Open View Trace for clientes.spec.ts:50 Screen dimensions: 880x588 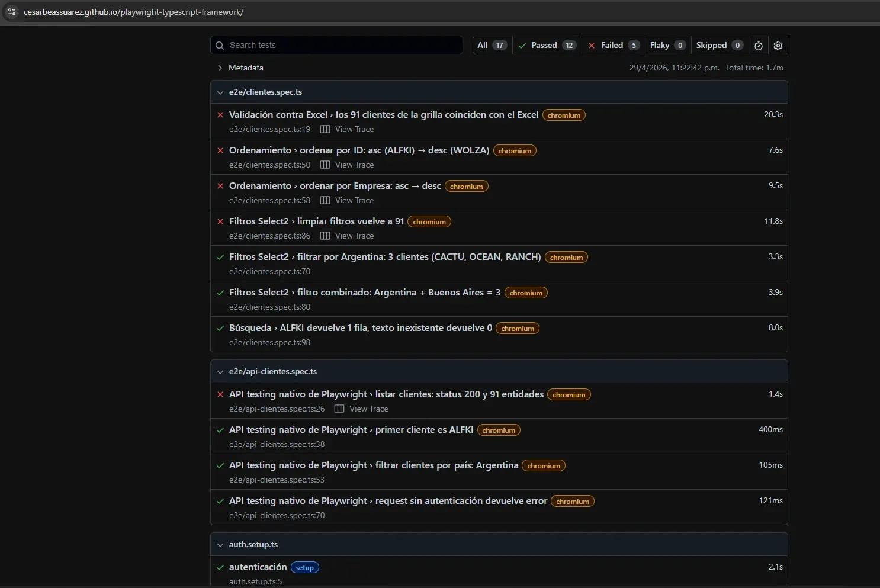(x=354, y=165)
